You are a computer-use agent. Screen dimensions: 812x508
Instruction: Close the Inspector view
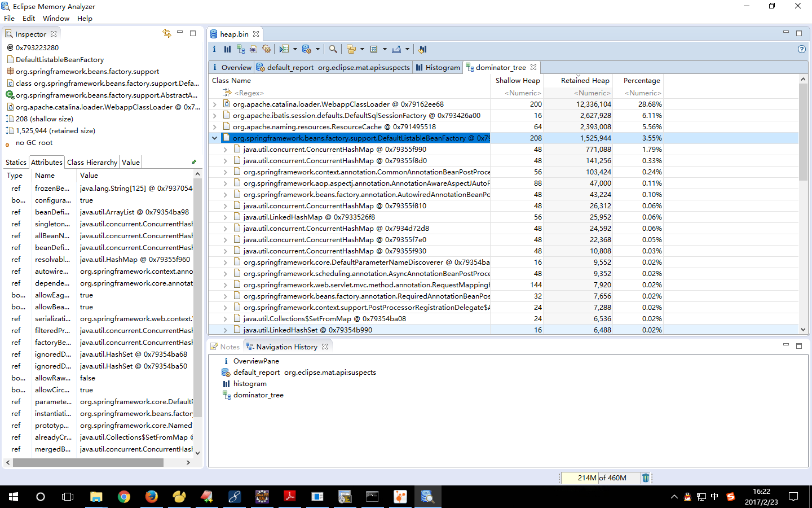54,34
